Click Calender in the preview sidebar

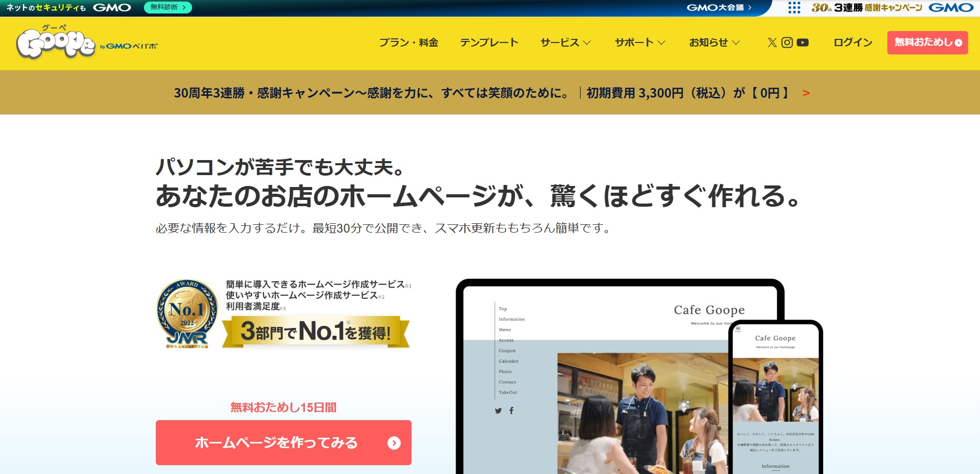[508, 361]
